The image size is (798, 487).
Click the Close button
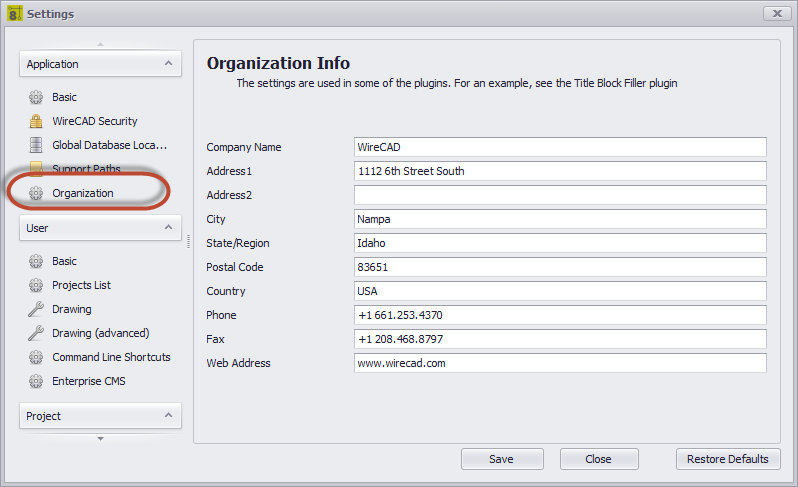coord(598,459)
